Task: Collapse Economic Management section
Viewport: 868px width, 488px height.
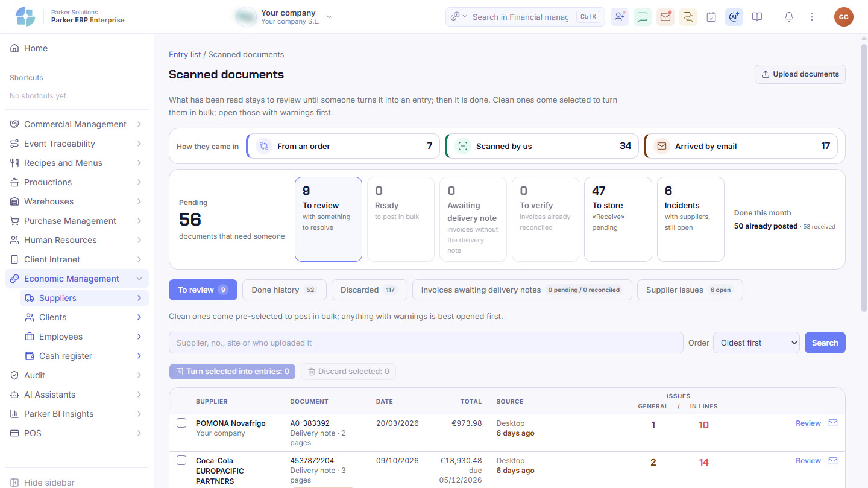Action: pos(77,279)
